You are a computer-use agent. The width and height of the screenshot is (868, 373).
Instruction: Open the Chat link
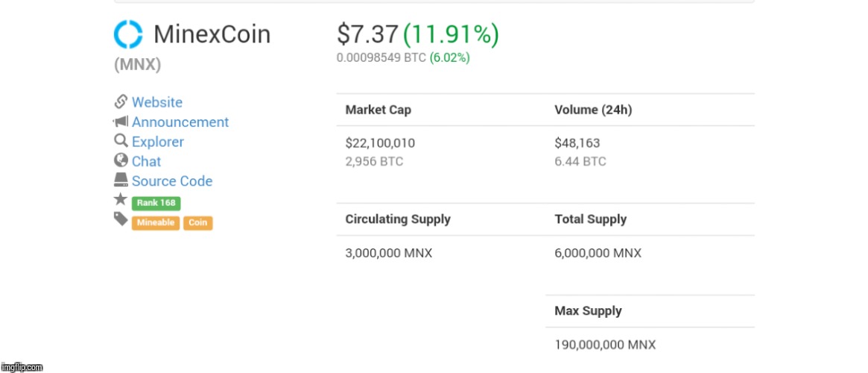(146, 161)
